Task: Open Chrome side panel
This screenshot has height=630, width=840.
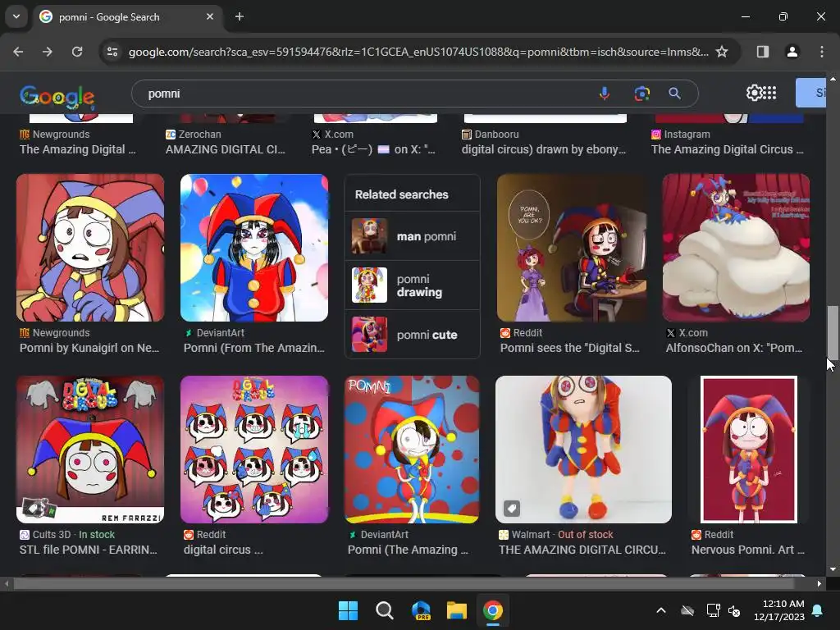Action: 762,52
